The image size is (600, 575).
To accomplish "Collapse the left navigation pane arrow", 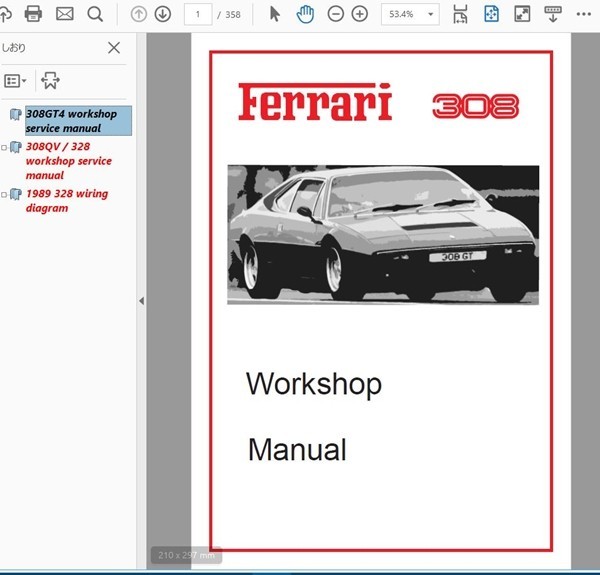I will pos(142,301).
